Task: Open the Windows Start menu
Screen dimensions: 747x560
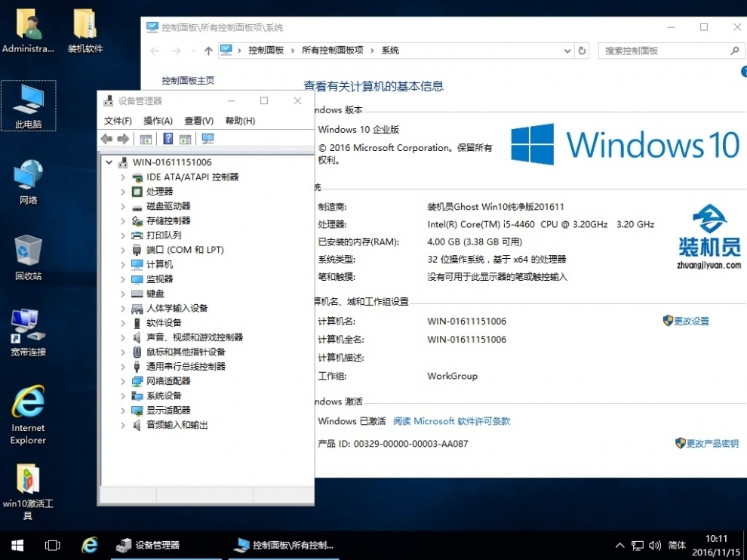Action: (17, 545)
